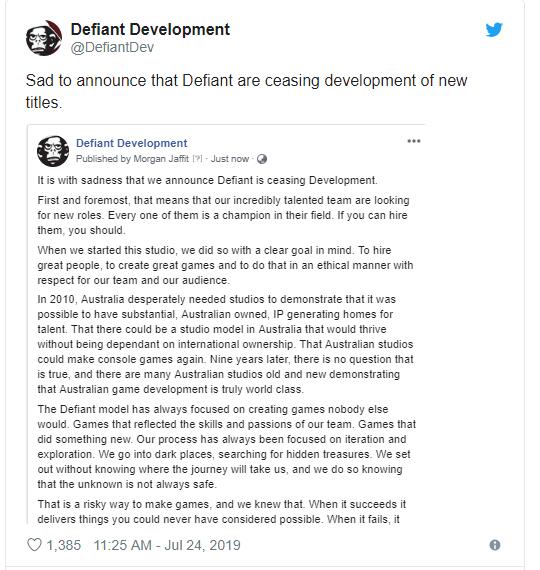Click the Morgan Jaffit publisher name

[x=161, y=159]
